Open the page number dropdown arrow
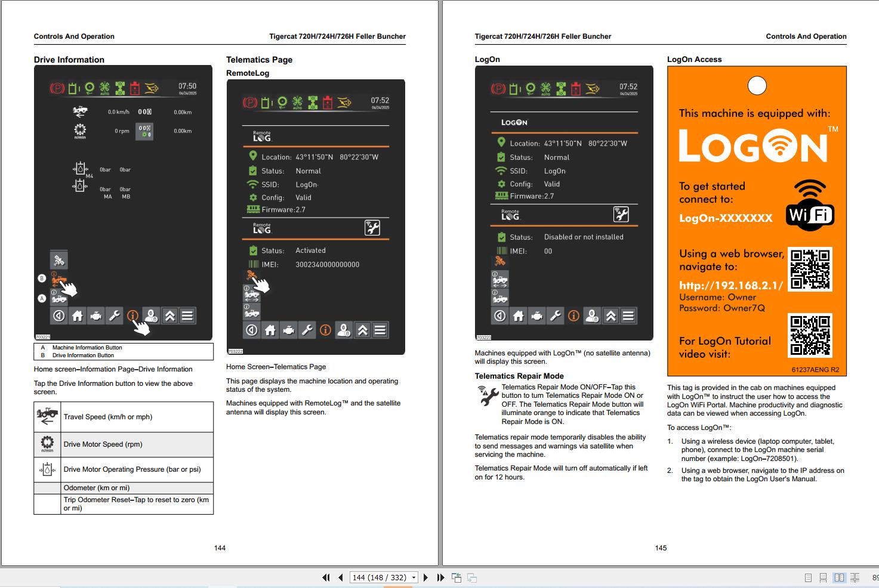 click(414, 577)
